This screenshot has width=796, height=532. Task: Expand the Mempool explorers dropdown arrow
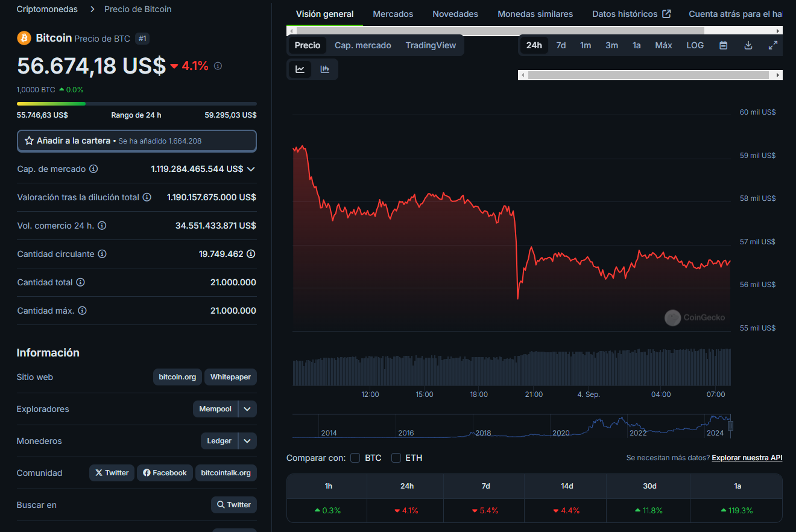tap(247, 409)
